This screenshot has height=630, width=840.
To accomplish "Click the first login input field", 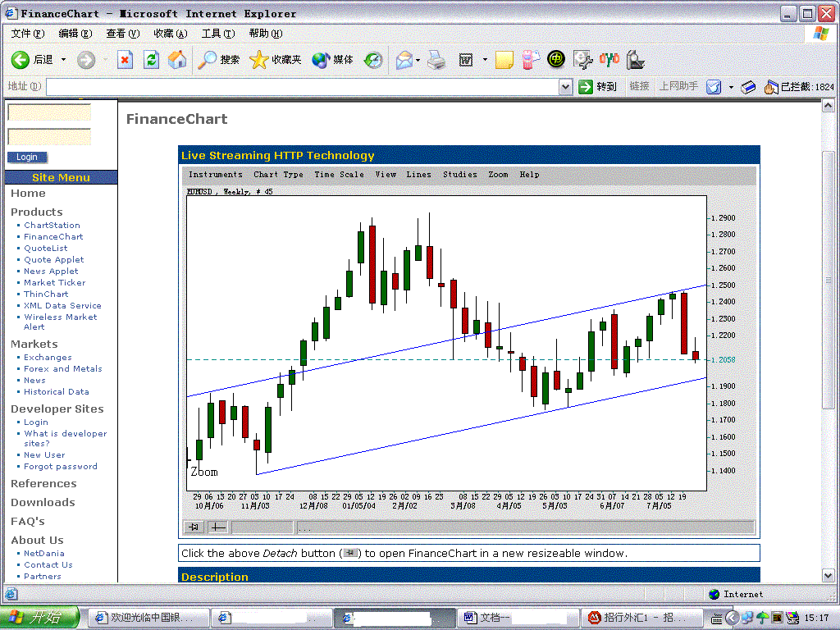I will (x=49, y=112).
